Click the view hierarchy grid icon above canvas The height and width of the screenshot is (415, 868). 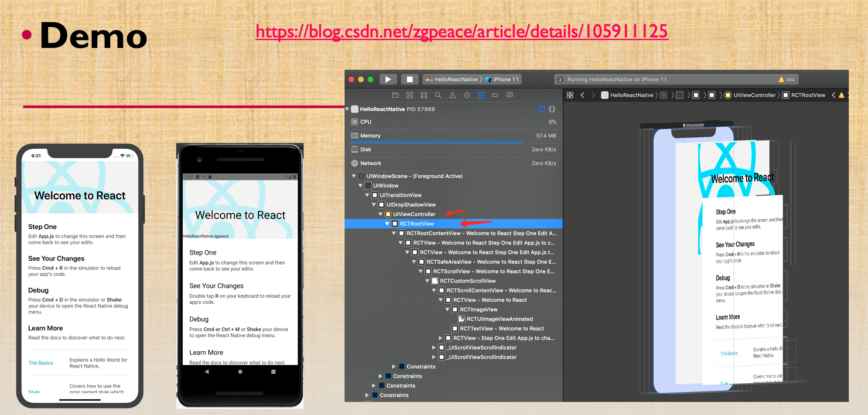pos(570,95)
